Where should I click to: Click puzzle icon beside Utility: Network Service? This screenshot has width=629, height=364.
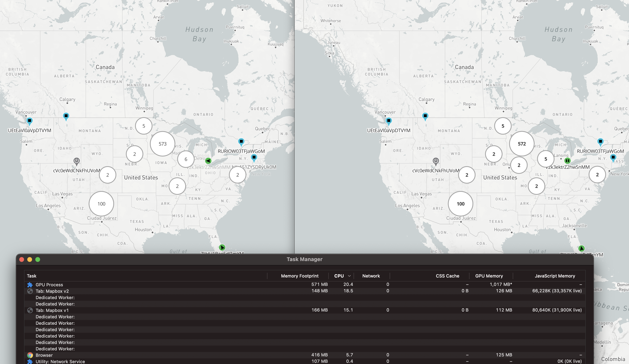click(x=30, y=362)
